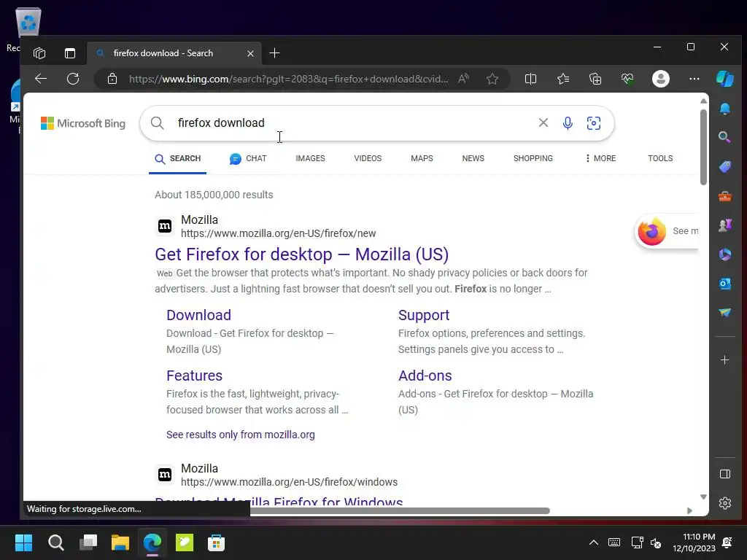The image size is (747, 560).
Task: Open the Support sublink
Action: click(424, 315)
